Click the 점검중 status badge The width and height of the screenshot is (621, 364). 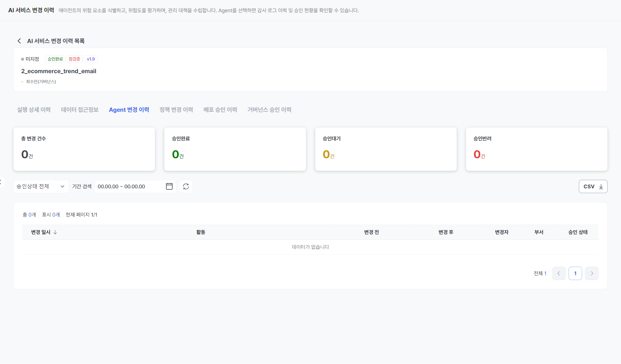(x=74, y=59)
